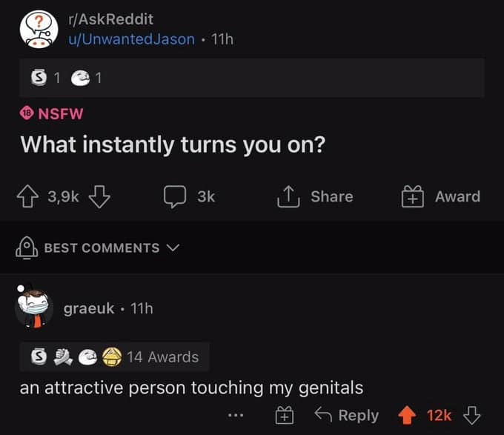Reply to graeuk's comment

pos(347,416)
